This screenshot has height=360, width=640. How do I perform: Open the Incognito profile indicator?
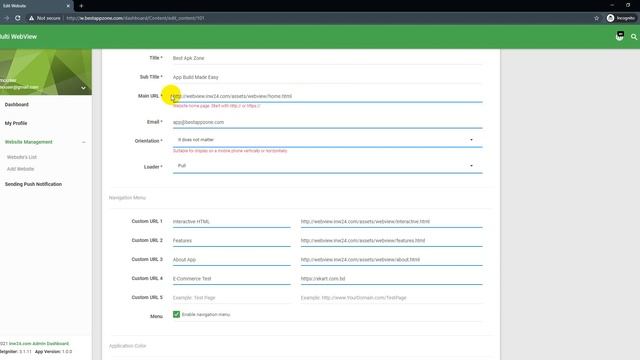621,18
